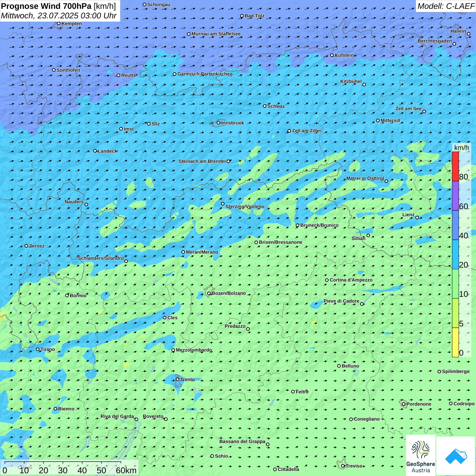Click the Bormio location dot
This screenshot has height=476, width=476.
click(67, 295)
